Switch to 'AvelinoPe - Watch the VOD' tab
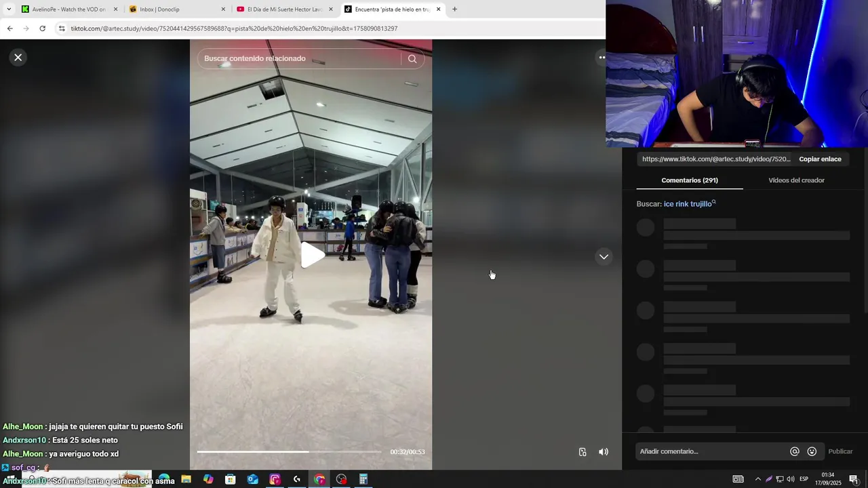The height and width of the screenshot is (488, 868). tap(69, 9)
